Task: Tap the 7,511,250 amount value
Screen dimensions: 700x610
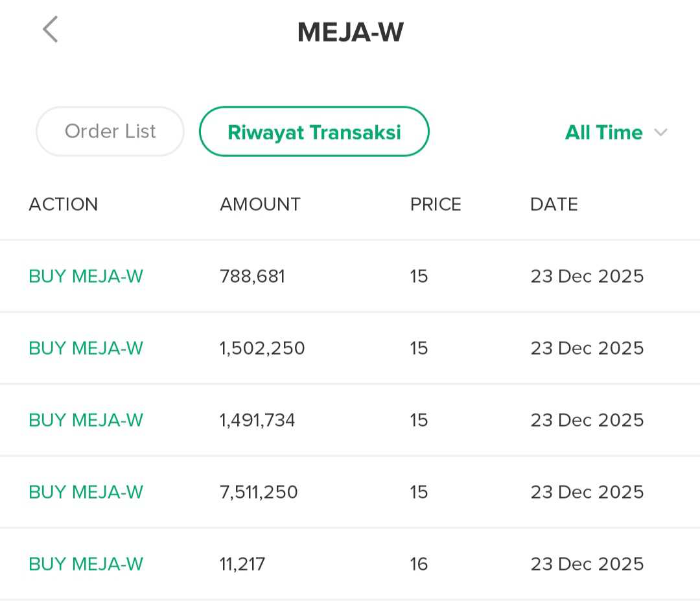Action: [x=259, y=493]
